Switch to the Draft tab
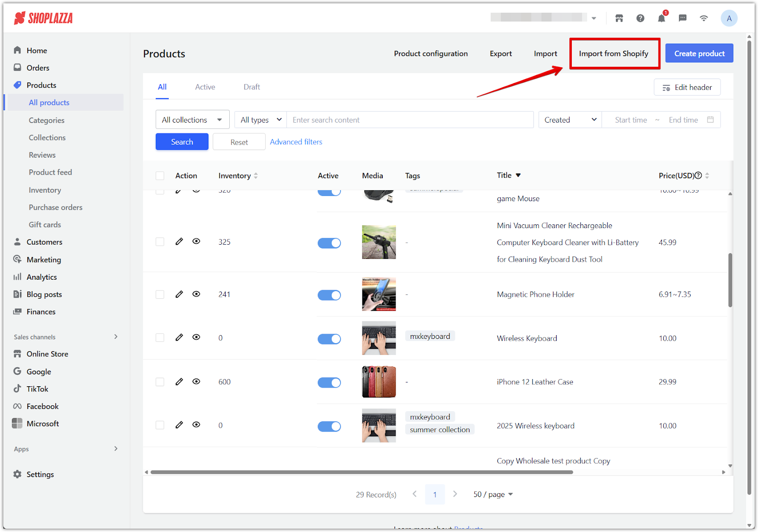 click(252, 87)
